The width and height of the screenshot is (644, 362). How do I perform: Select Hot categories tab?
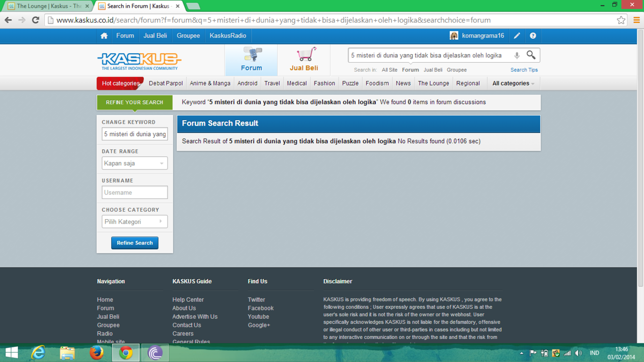coord(120,83)
